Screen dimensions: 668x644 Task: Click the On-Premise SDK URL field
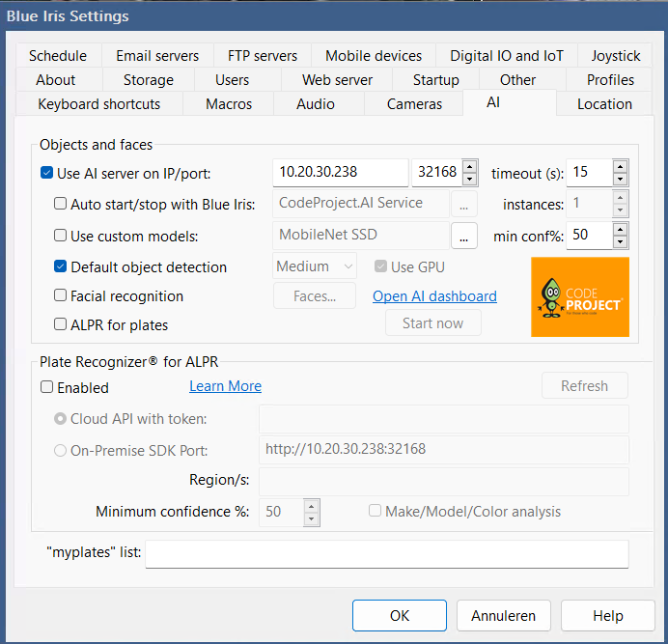pos(444,450)
